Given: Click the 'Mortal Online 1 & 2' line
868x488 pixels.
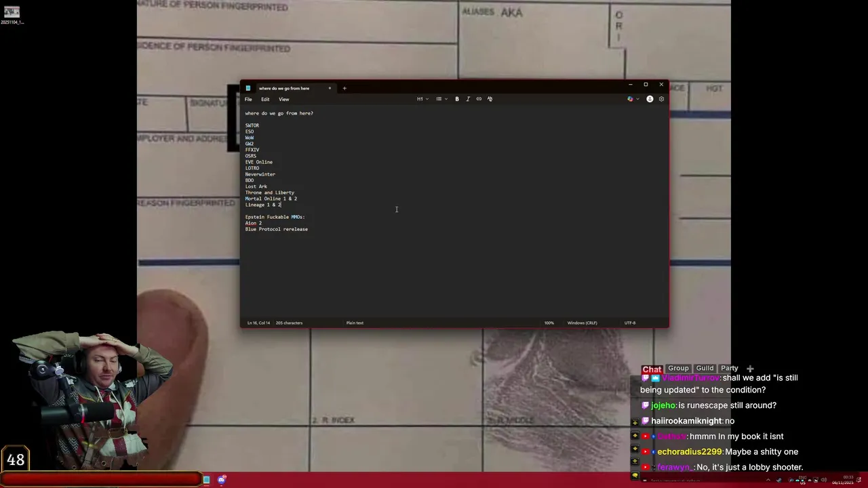Looking at the screenshot, I should click(271, 199).
